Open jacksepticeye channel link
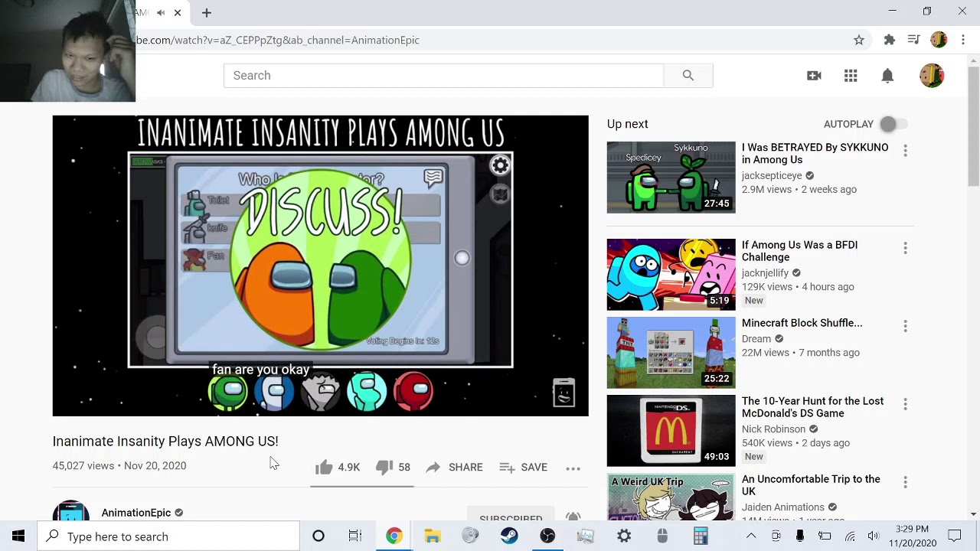This screenshot has height=551, width=980. (x=772, y=175)
